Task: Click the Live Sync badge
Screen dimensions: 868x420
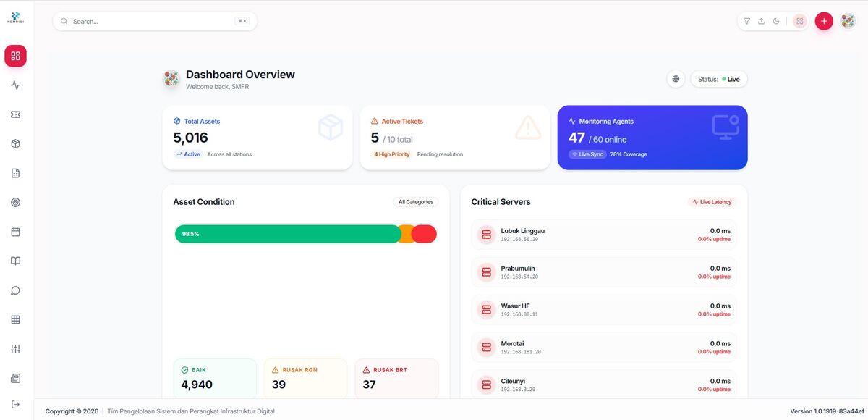Action: coord(587,154)
